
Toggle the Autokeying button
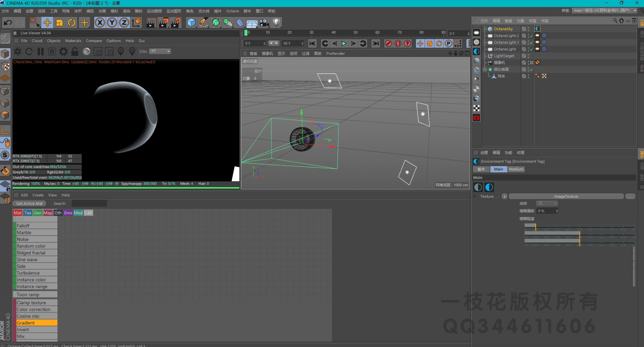(398, 43)
